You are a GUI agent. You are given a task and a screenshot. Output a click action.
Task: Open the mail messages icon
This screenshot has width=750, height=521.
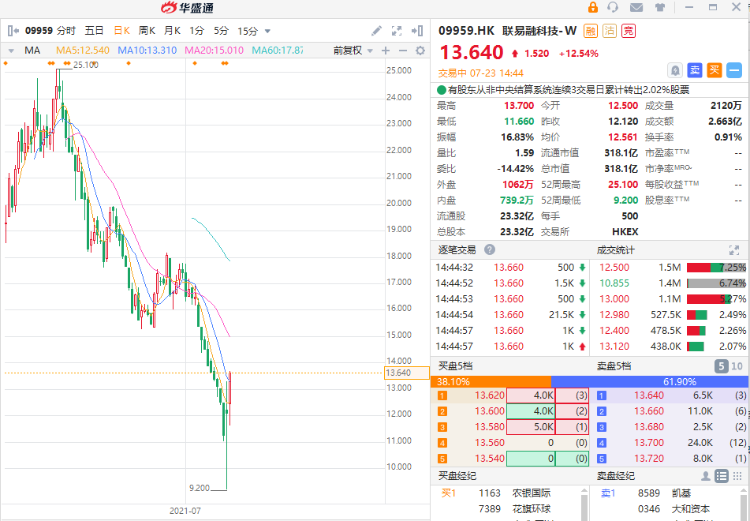636,8
